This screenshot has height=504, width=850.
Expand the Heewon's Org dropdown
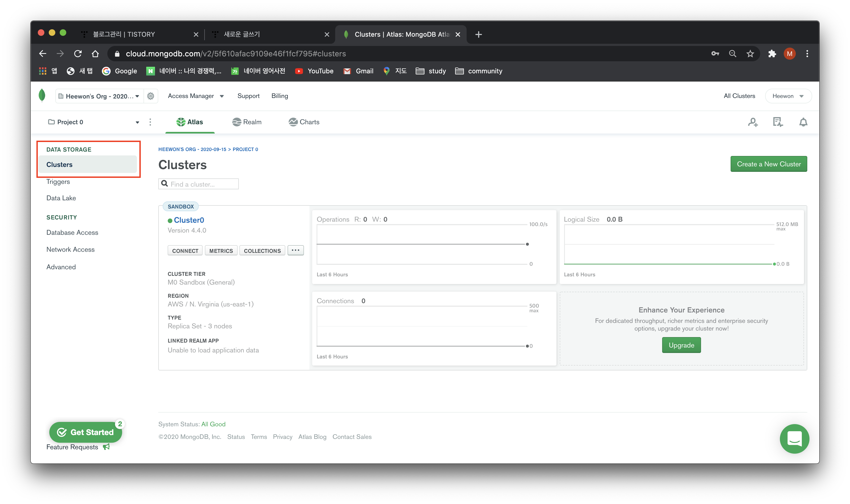99,96
